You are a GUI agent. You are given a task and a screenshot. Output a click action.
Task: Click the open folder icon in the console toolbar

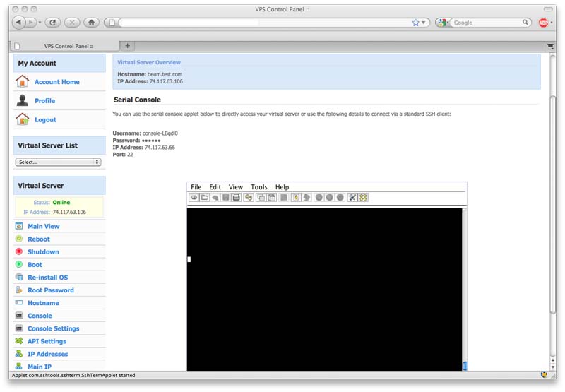pos(204,198)
